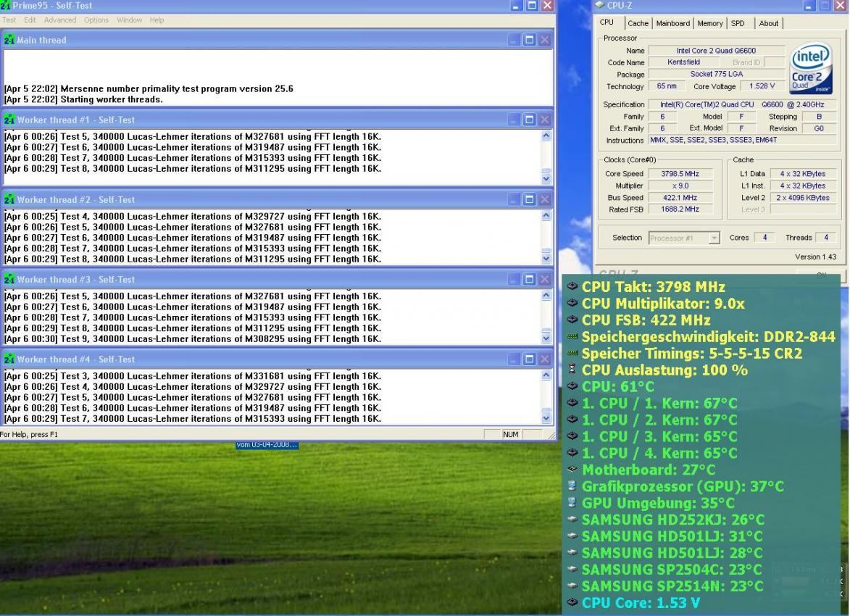Maximize the Worker thread #4 window

529,359
